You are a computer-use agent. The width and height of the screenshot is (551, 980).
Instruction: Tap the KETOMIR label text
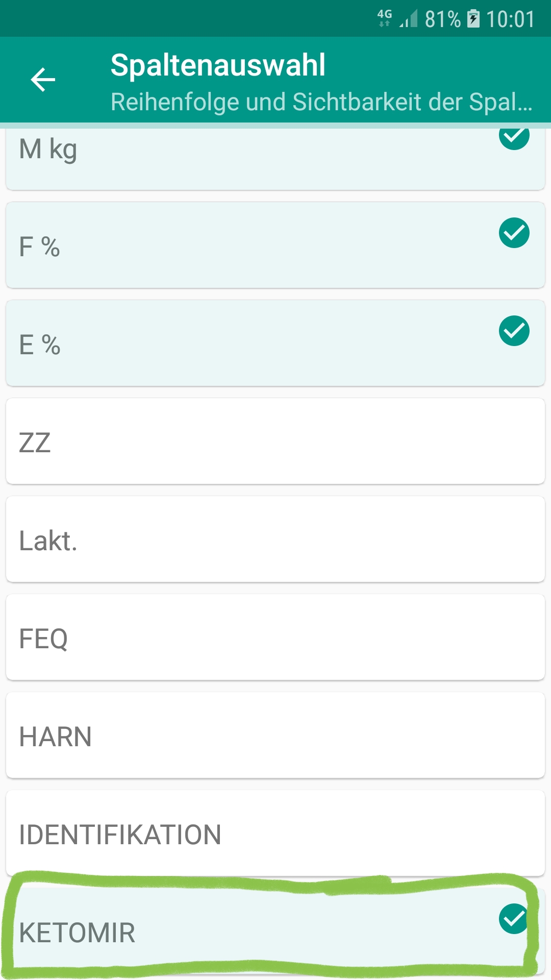point(77,933)
